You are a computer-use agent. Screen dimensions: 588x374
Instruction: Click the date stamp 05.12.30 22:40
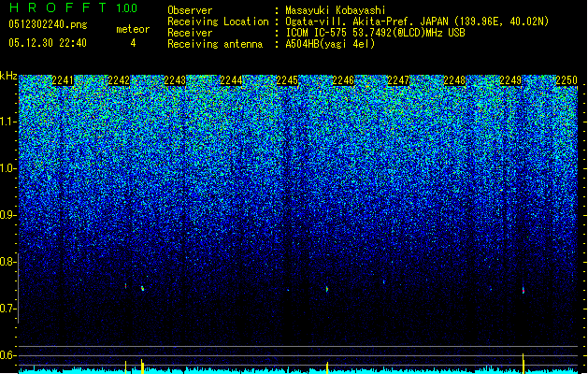pos(48,43)
